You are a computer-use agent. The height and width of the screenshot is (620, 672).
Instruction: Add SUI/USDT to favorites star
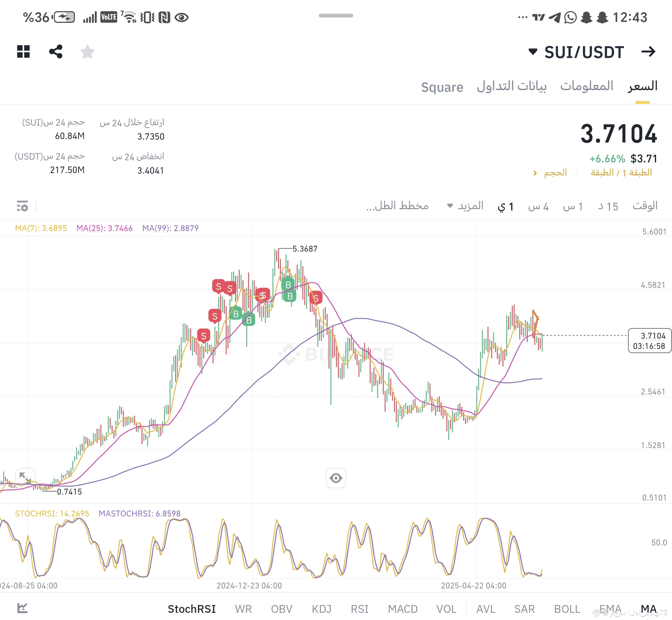[88, 52]
